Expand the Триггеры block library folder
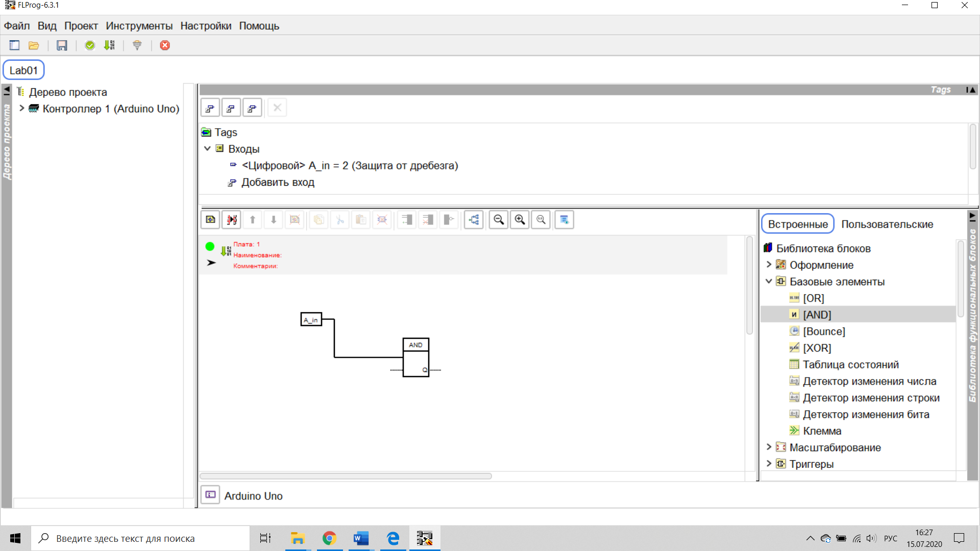980x551 pixels. (x=769, y=463)
